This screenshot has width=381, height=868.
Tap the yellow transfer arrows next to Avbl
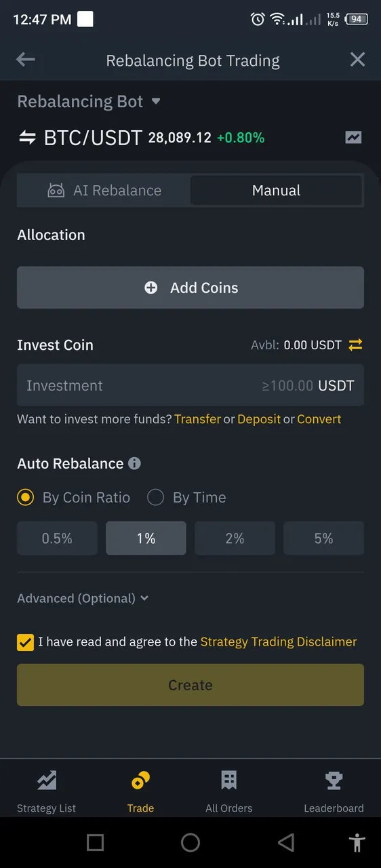pyautogui.click(x=356, y=345)
